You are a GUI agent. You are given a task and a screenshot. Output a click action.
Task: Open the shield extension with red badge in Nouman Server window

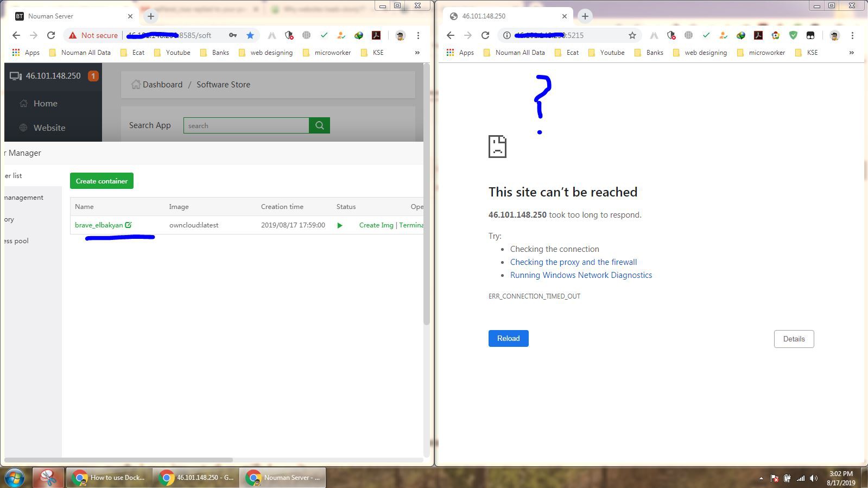coord(289,35)
